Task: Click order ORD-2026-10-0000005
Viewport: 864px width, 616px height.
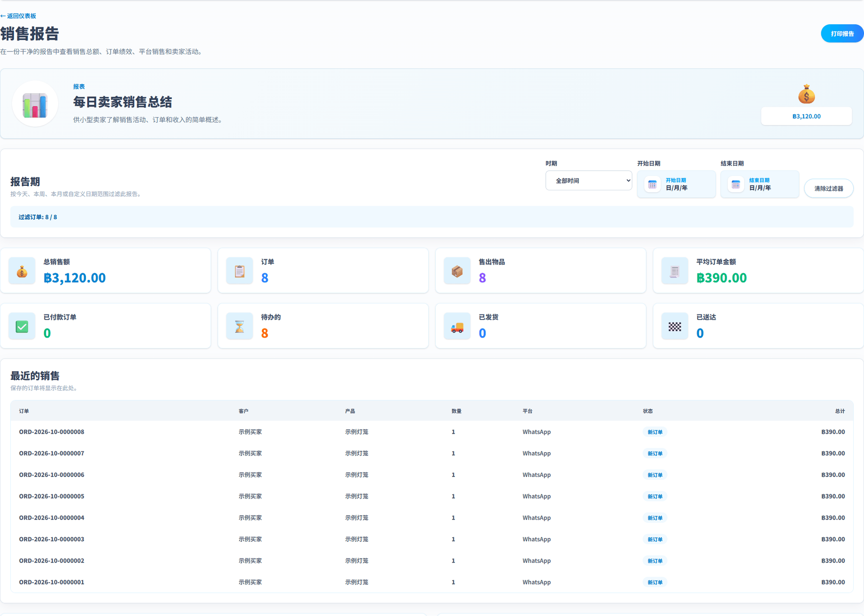Action: point(51,496)
